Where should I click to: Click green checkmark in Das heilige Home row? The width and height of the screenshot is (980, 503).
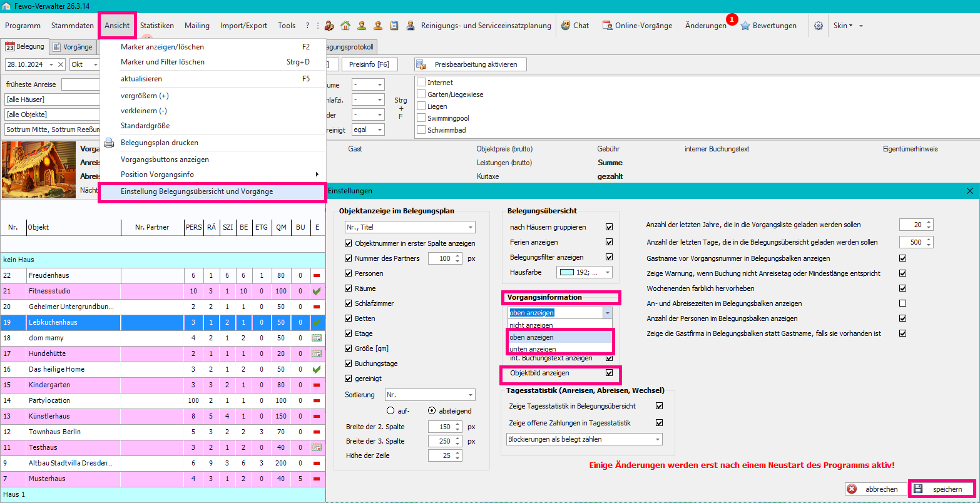click(317, 369)
